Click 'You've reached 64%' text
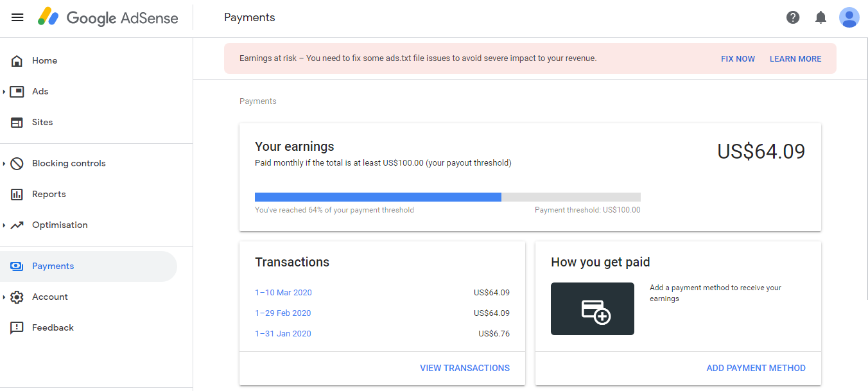This screenshot has height=391, width=868. click(334, 210)
